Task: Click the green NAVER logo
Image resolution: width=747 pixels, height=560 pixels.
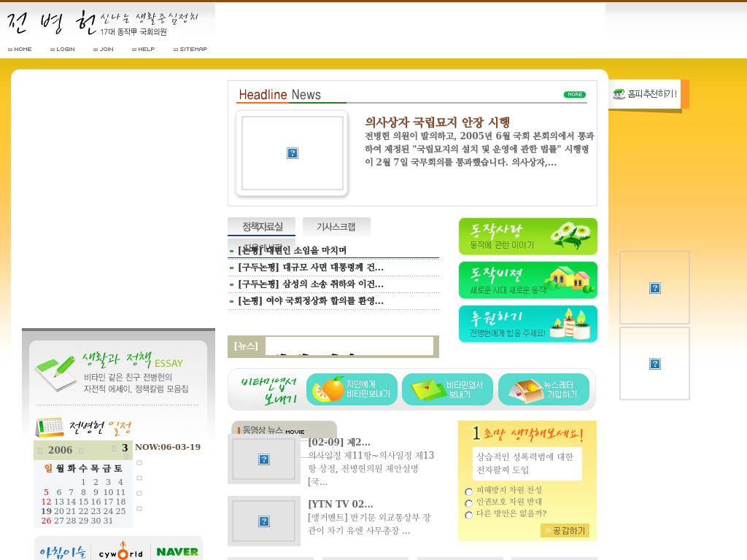Action: [x=177, y=551]
